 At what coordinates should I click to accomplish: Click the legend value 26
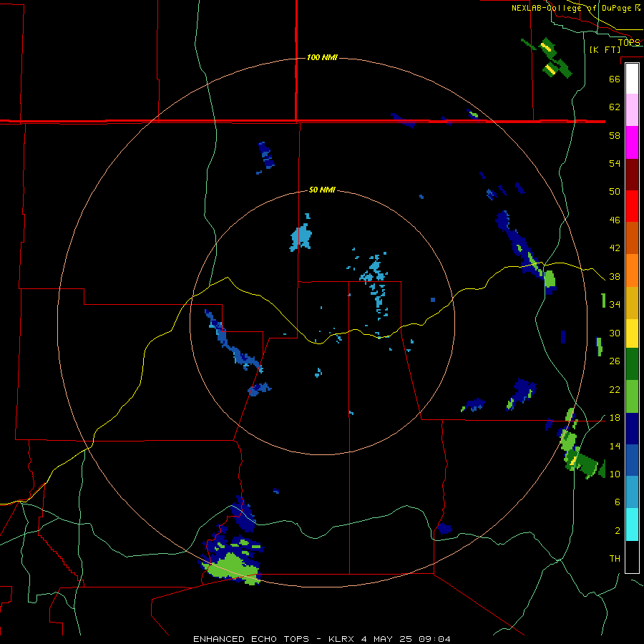615,361
